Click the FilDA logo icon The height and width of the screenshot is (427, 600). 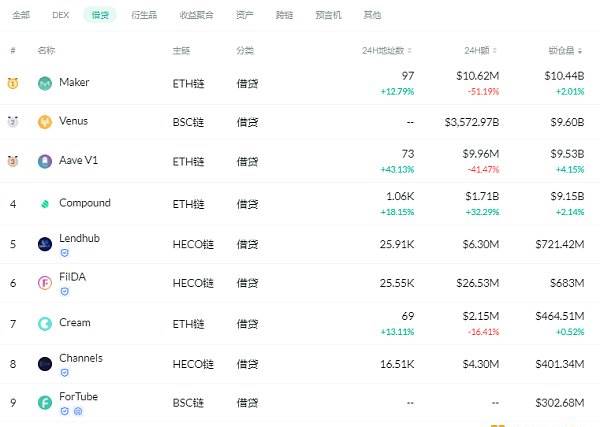tap(45, 283)
